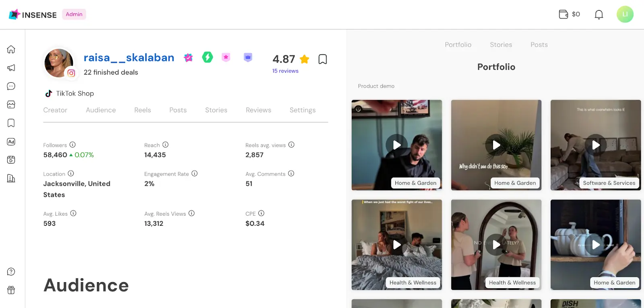Viewport: 644px width, 308px height.
Task: Click the Instagram icon on profile photo
Action: [71, 73]
